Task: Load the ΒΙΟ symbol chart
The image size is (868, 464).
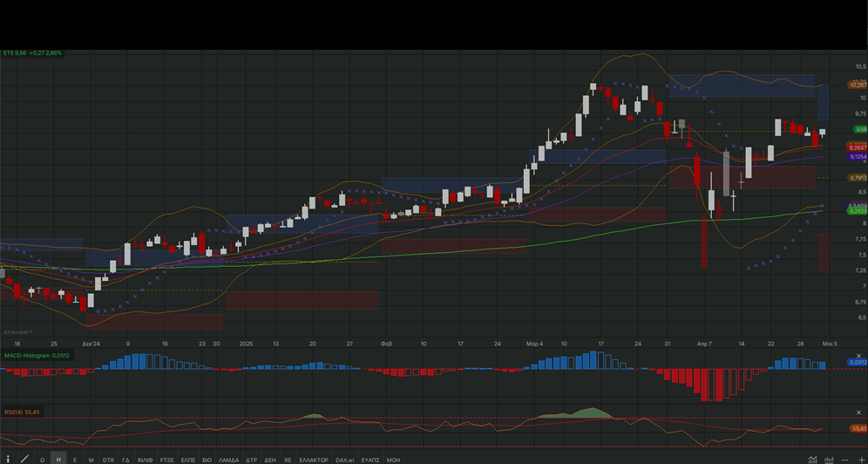Action: pyautogui.click(x=207, y=460)
